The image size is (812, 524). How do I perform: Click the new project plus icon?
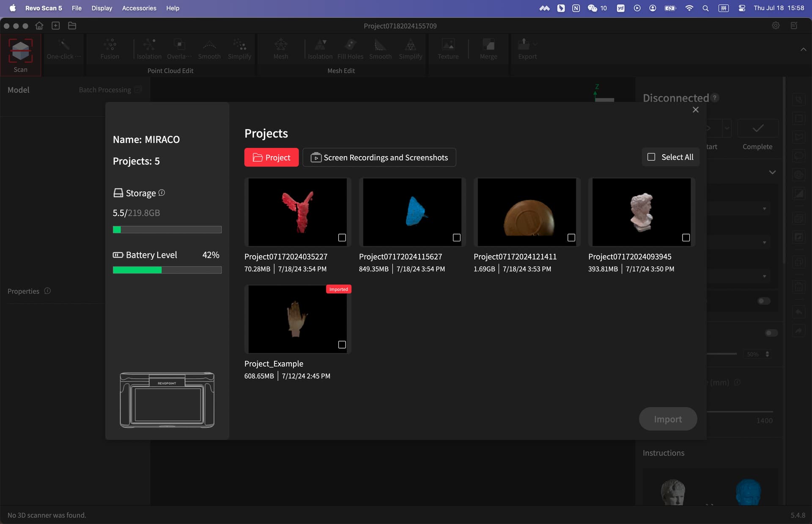point(55,26)
